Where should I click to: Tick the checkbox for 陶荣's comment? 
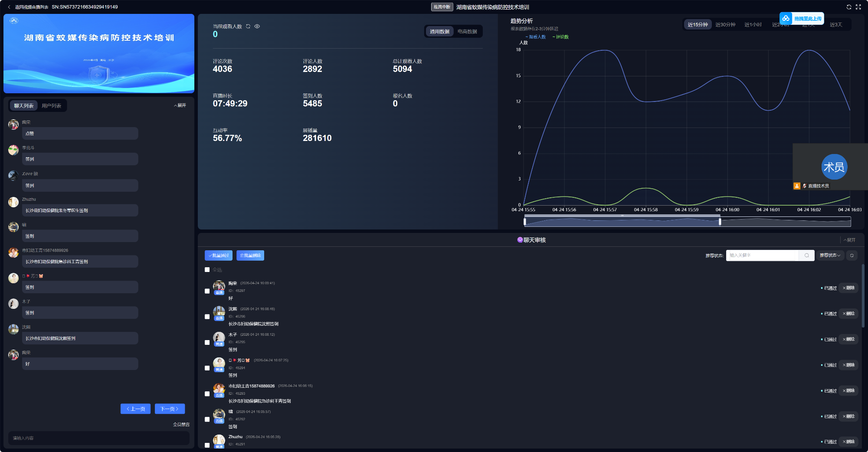(207, 291)
